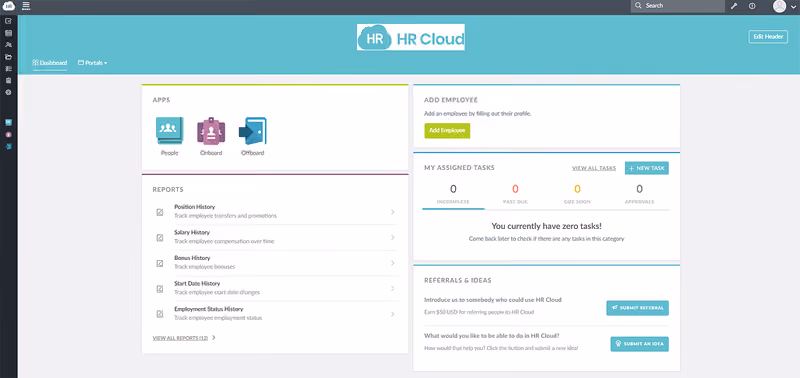Click 'Earn $50 USD for referring people' text
This screenshot has width=800, height=378.
(479, 312)
